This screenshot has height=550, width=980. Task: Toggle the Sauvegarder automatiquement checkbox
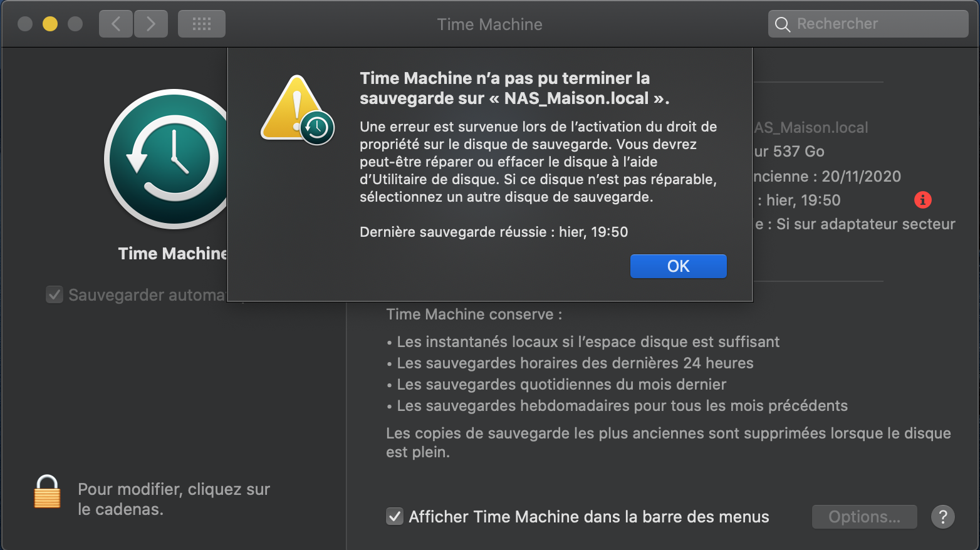(x=55, y=294)
